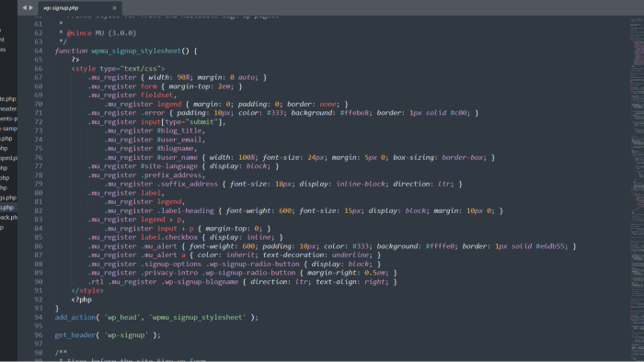Select sidebar file ending in 'gs.php'

pyautogui.click(x=8, y=198)
